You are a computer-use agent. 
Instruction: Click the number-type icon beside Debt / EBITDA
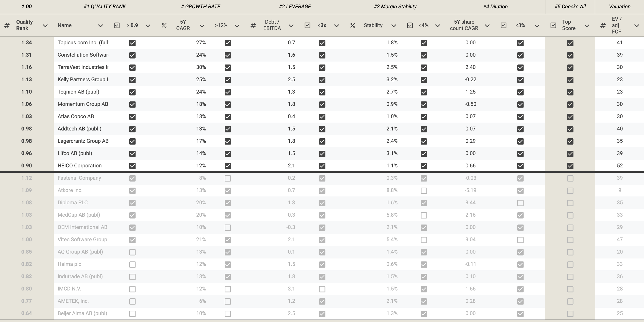coord(253,26)
